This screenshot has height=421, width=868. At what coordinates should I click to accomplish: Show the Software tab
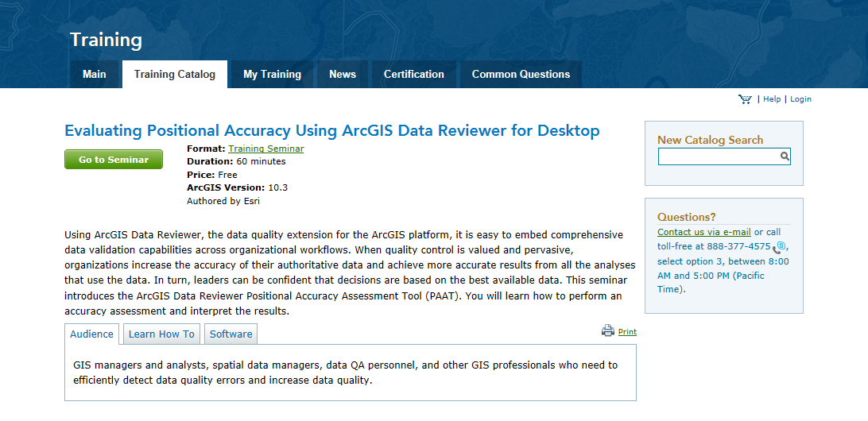(x=231, y=334)
